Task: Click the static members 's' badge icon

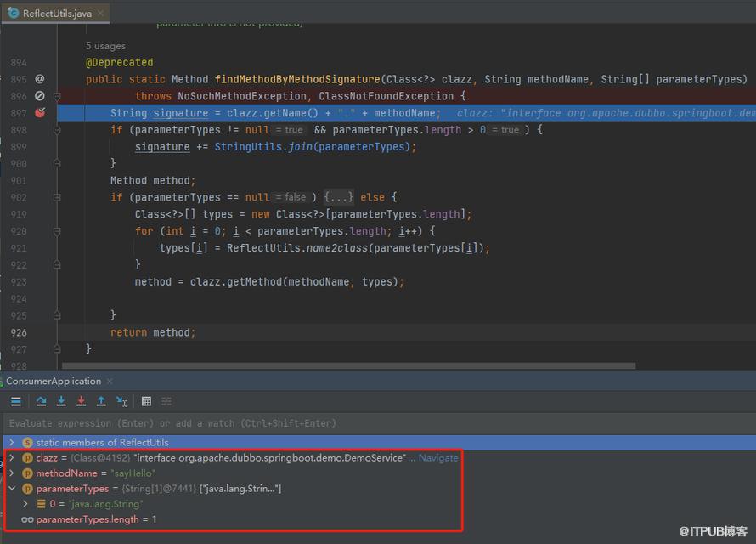Action: (27, 442)
